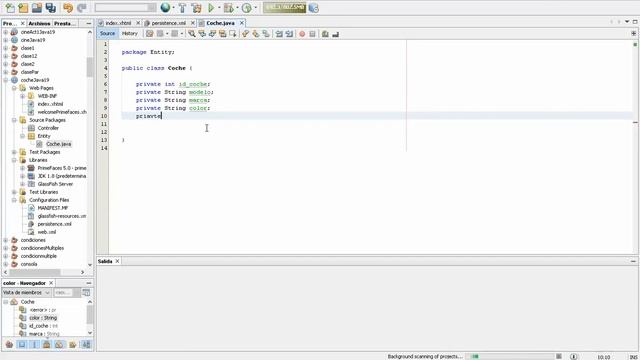The width and height of the screenshot is (640, 360).
Task: Run the project with green play icon
Action: (211, 8)
